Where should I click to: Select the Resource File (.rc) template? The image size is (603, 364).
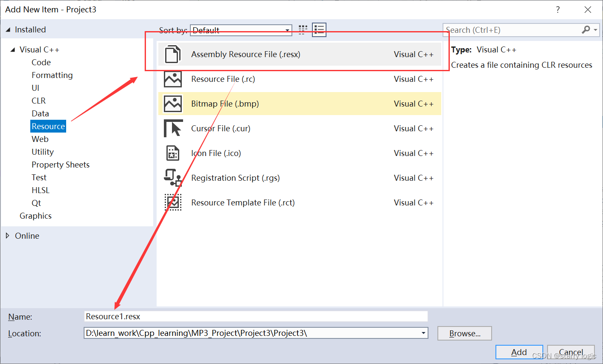click(223, 79)
